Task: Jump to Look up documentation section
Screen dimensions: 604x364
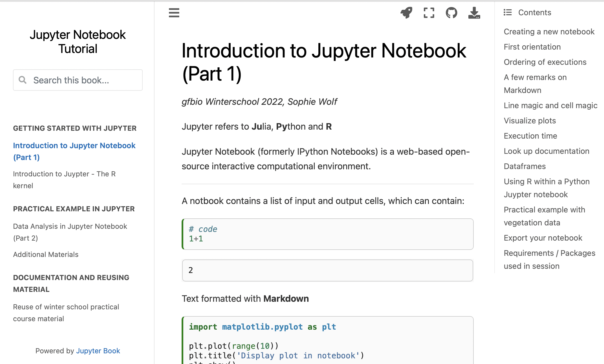Action: pyautogui.click(x=546, y=151)
